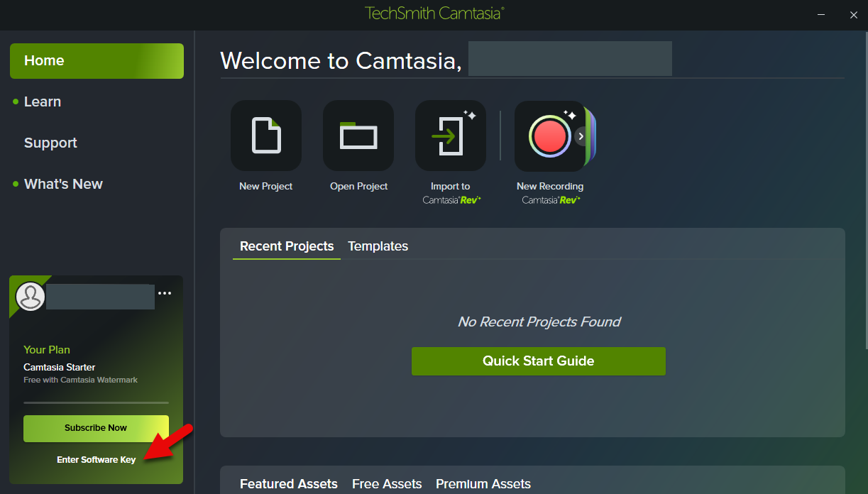
Task: Click the Enter Software Key link
Action: (96, 460)
